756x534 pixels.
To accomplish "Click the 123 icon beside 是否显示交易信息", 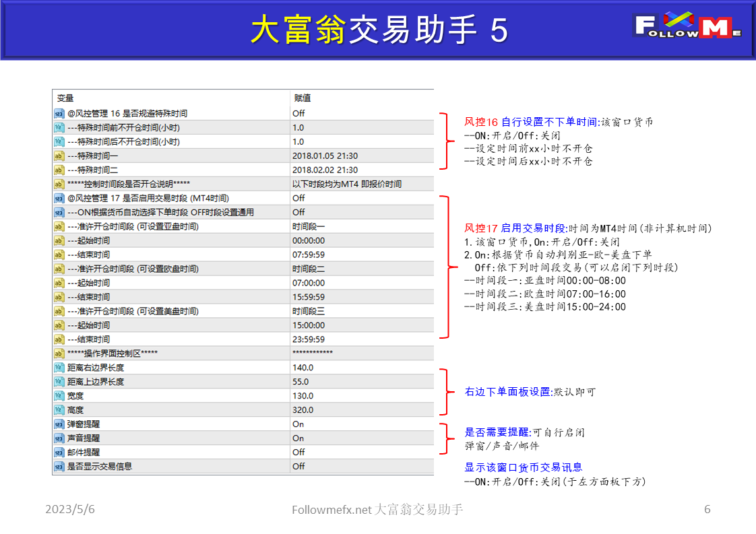I will 59,466.
